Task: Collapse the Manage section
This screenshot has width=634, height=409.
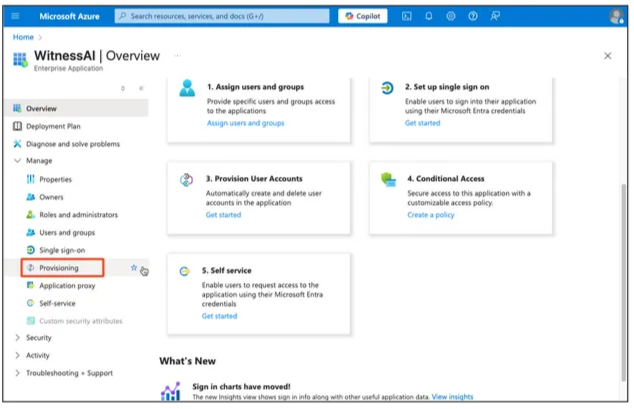Action: tap(17, 160)
